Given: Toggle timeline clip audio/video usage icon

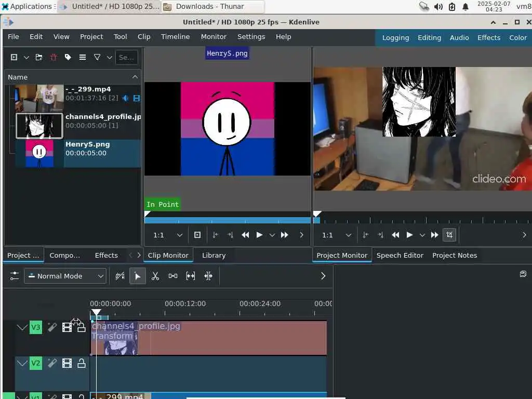Looking at the screenshot, I should 120,276.
